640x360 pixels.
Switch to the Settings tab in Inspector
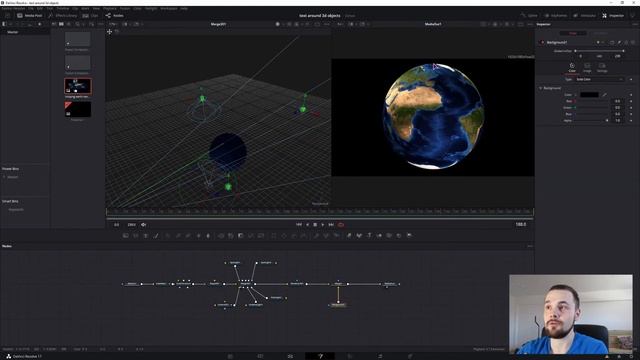(602, 67)
